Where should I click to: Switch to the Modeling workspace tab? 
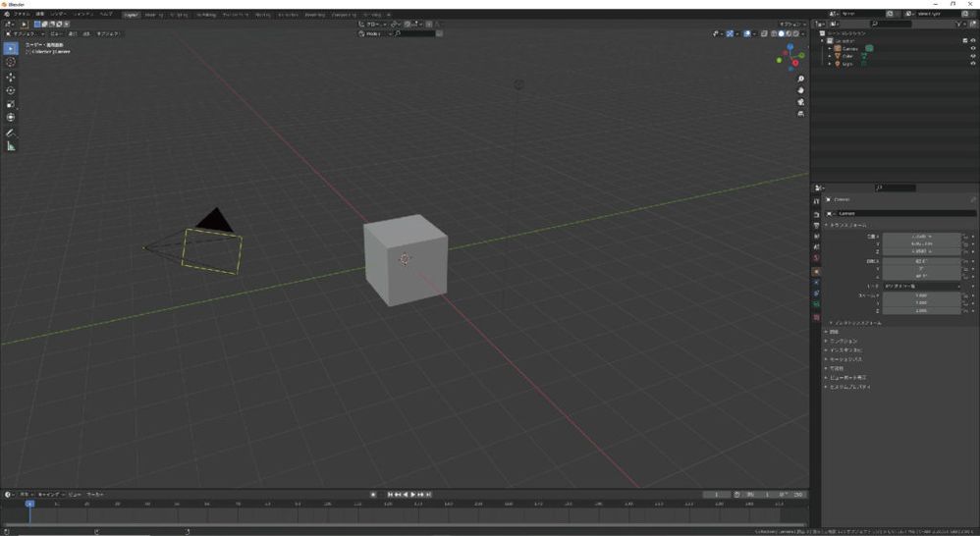pyautogui.click(x=154, y=15)
